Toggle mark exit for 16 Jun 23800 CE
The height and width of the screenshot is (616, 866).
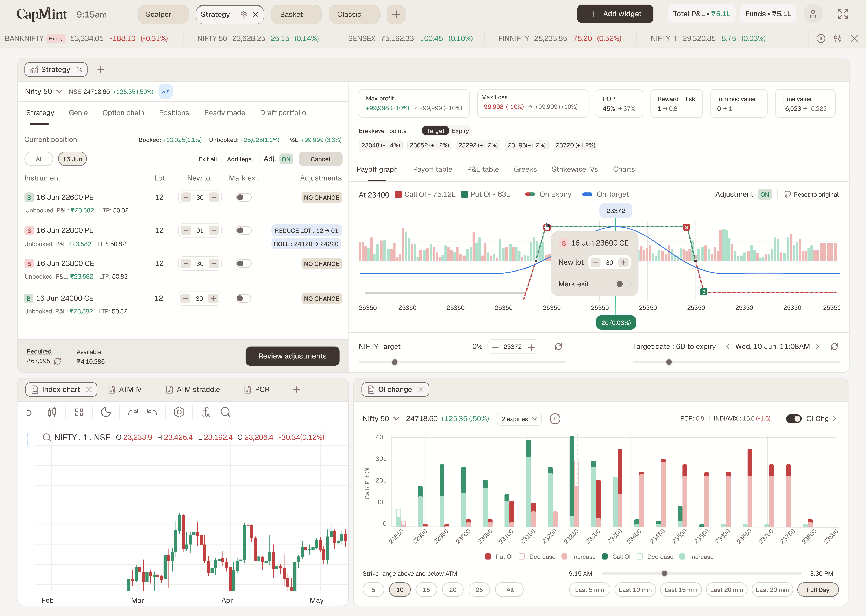click(x=243, y=264)
